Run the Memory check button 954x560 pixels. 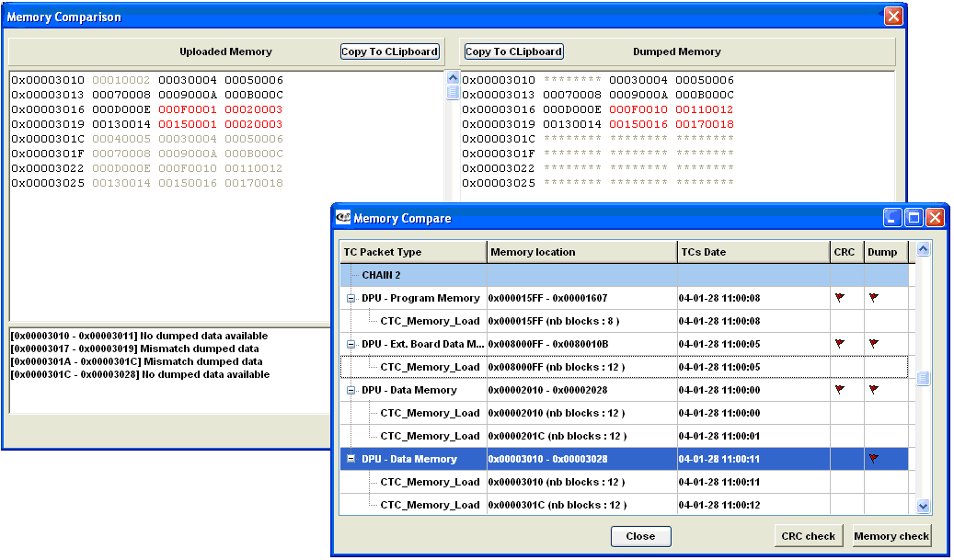[x=891, y=536]
